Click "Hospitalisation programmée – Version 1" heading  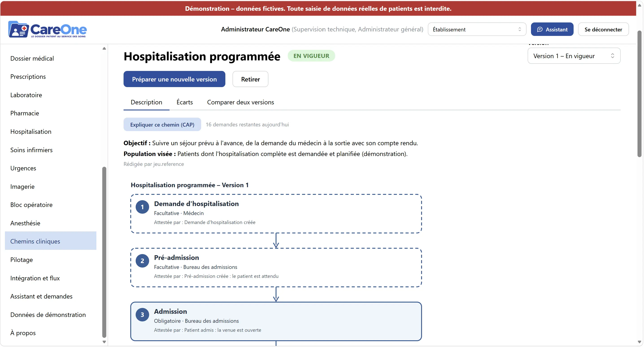tap(189, 185)
